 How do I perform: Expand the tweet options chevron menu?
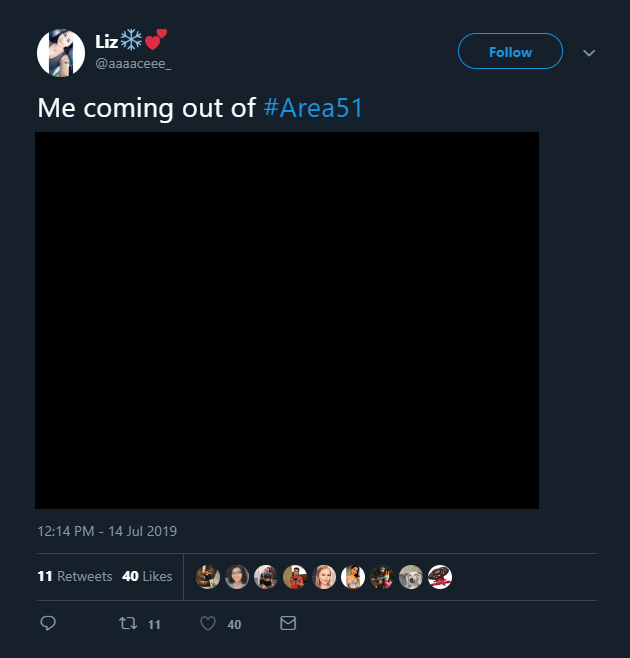click(589, 53)
